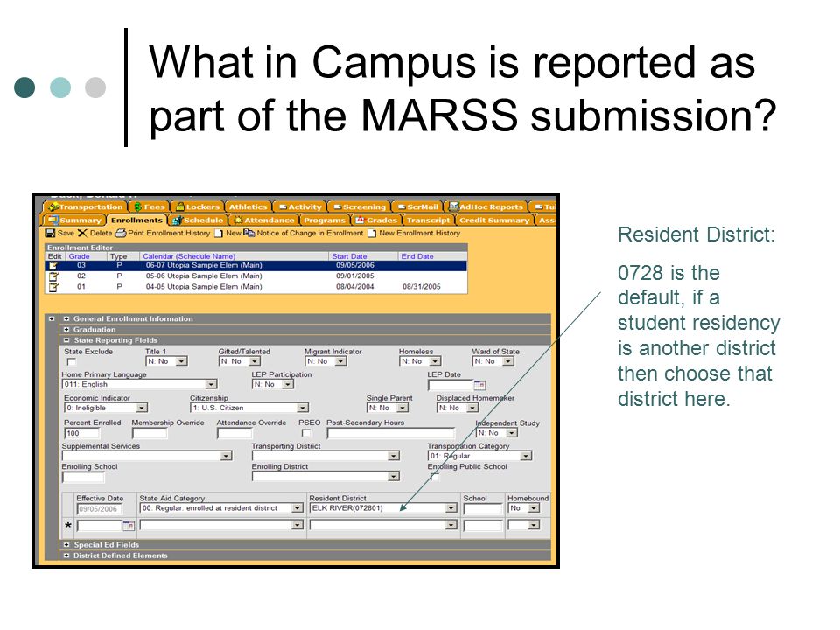Open the LEP Participation dropdown
Viewport: 840px width, 630px height.
click(x=288, y=385)
